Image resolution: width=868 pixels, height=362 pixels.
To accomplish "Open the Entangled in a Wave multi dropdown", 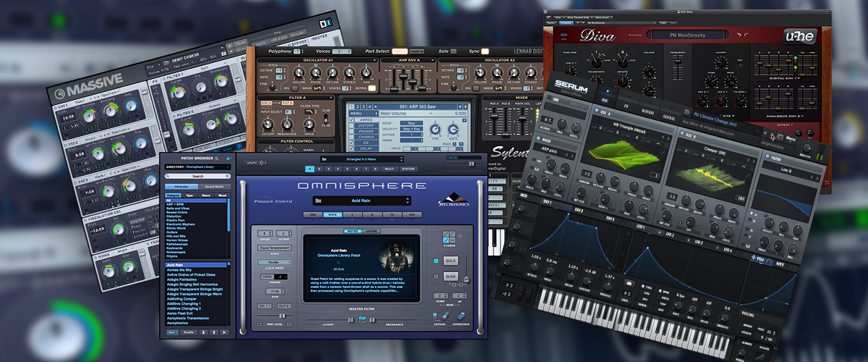I will point(362,159).
